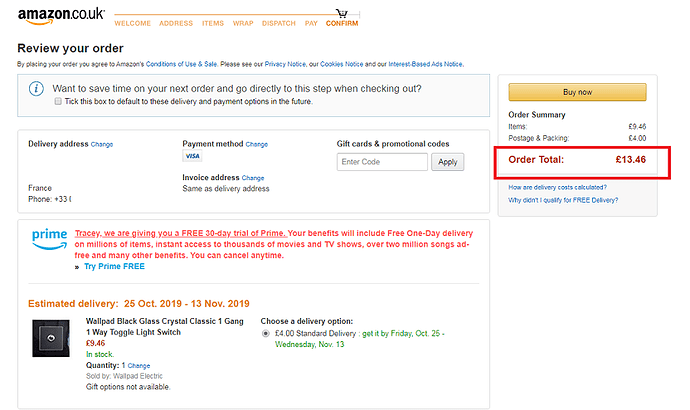Tick the default delivery and payment options checkbox
Viewport: 690px width, 410px height.
[x=58, y=101]
